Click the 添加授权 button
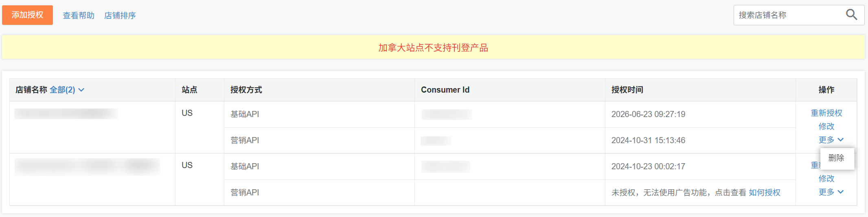 click(27, 15)
